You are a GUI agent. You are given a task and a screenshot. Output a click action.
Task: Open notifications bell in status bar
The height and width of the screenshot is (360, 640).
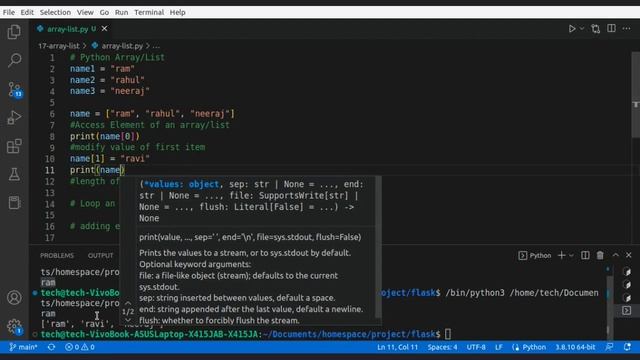point(627,347)
